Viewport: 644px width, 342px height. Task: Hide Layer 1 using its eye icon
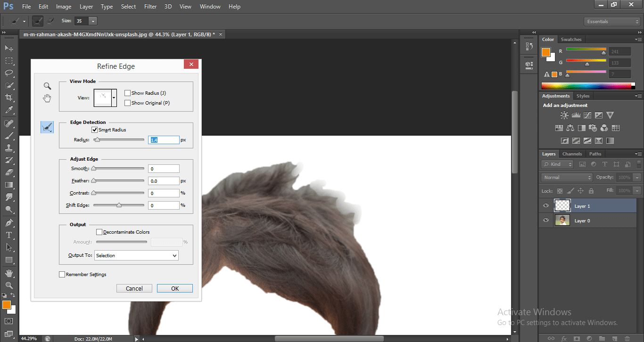pyautogui.click(x=546, y=206)
